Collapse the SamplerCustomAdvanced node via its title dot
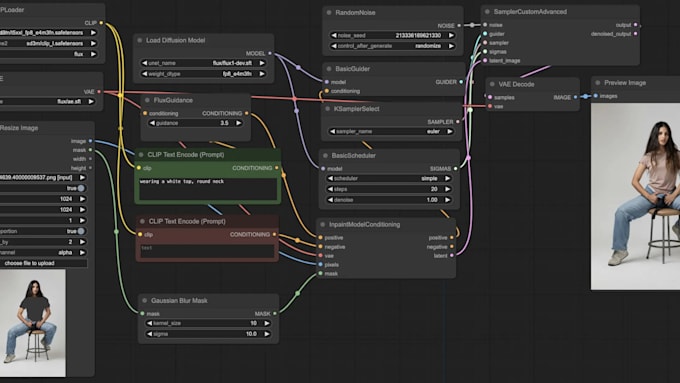 (487, 12)
